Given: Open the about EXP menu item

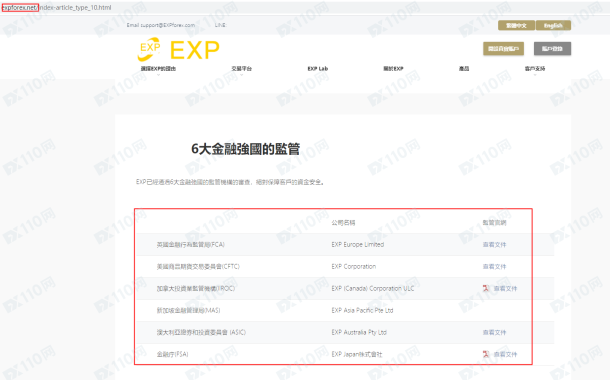Looking at the screenshot, I should (x=393, y=69).
